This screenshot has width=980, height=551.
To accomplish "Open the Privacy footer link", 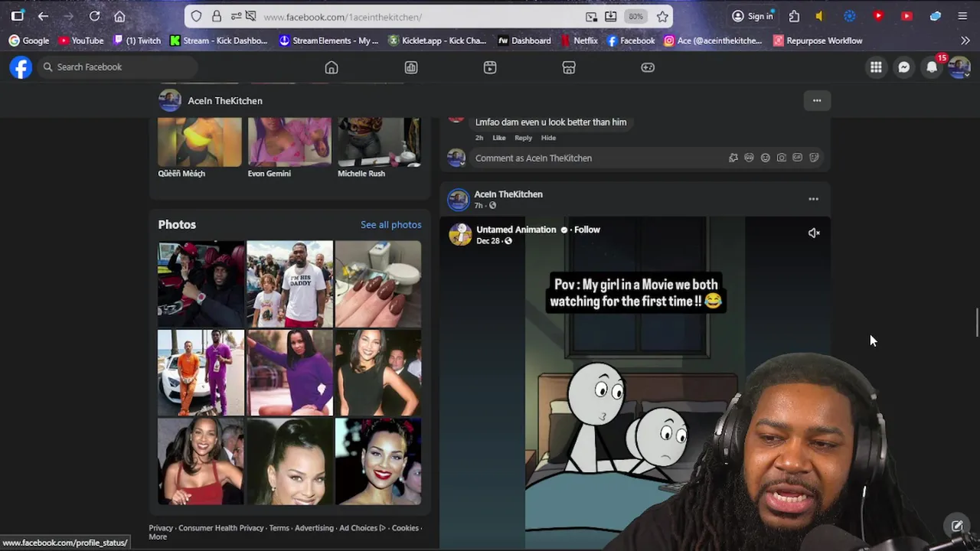I will 161,528.
